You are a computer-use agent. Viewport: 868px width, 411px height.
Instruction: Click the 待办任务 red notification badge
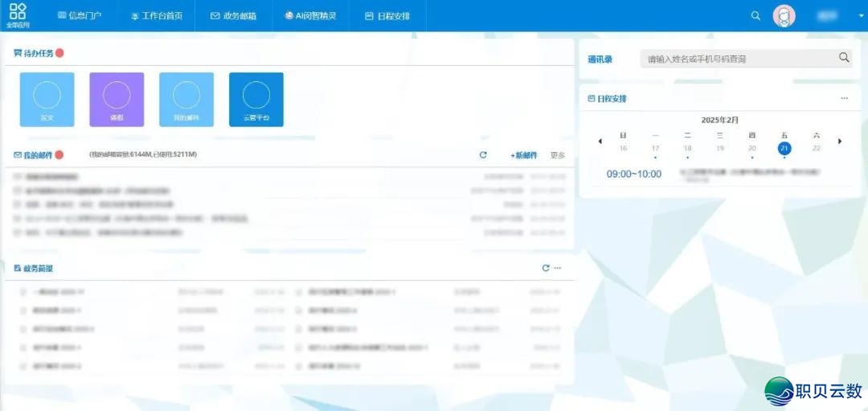pos(59,53)
